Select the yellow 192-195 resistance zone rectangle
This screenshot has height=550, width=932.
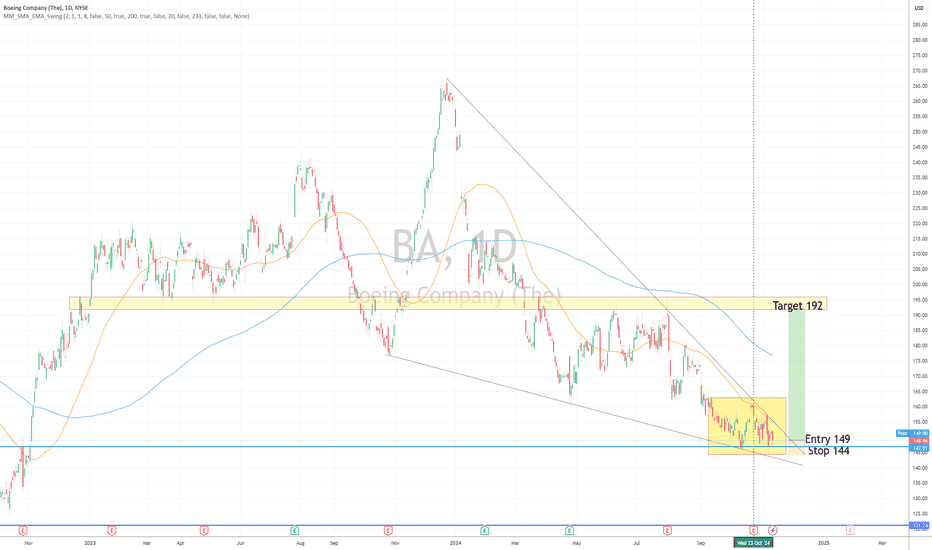pyautogui.click(x=448, y=303)
